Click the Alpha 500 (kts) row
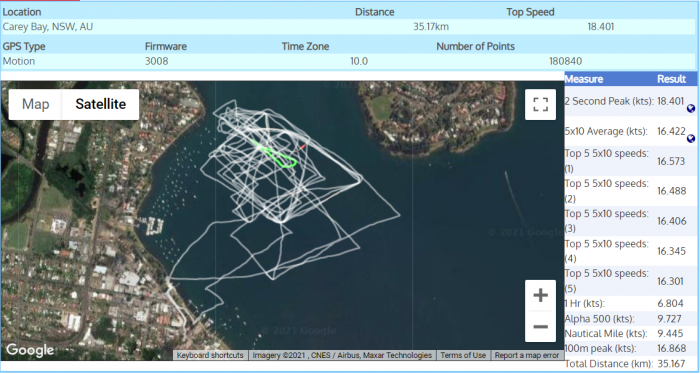The image size is (700, 374). (631, 319)
